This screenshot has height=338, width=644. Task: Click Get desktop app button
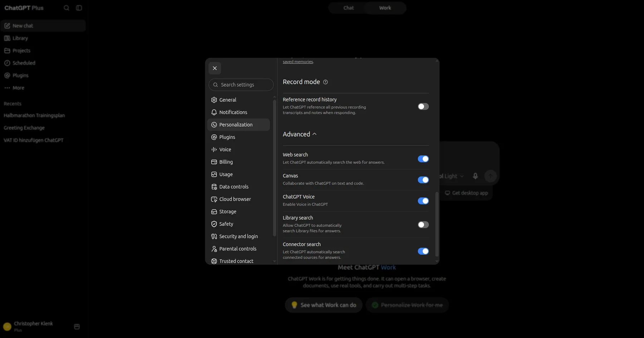point(466,193)
